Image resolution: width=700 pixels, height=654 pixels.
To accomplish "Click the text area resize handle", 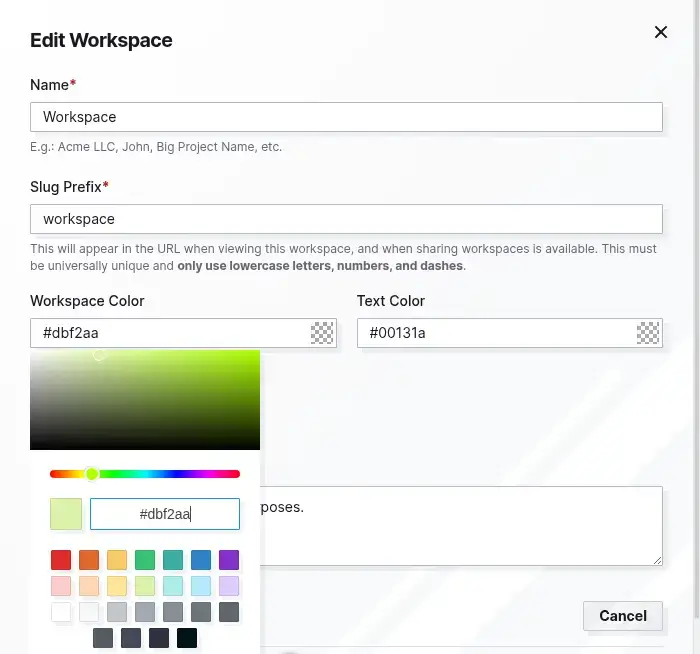I will [657, 560].
